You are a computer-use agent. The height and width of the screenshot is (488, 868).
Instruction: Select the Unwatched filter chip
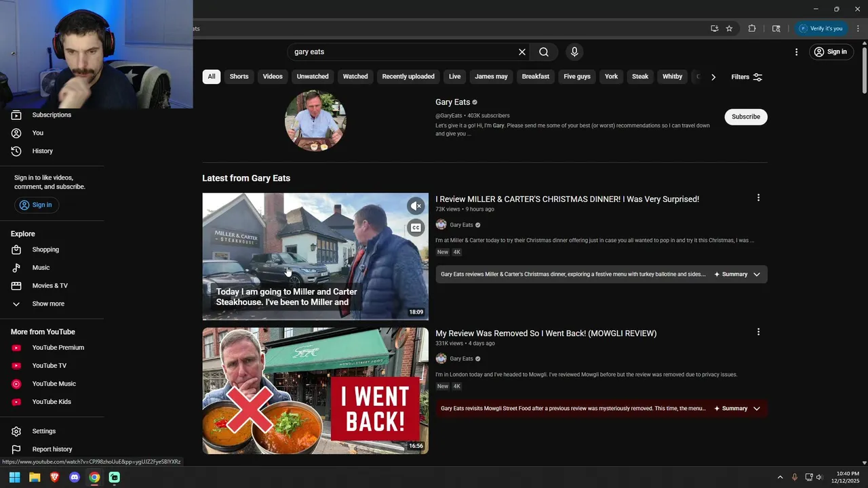[x=313, y=77]
